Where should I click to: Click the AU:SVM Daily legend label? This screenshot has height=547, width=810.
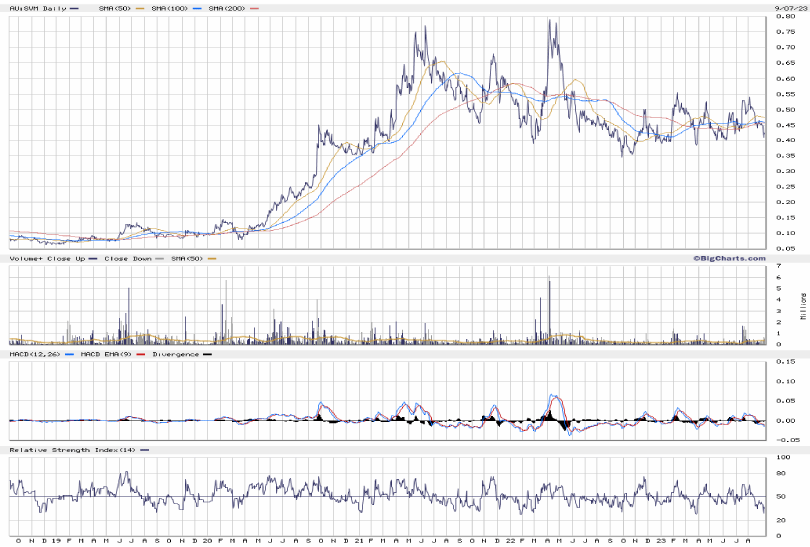pyautogui.click(x=36, y=8)
